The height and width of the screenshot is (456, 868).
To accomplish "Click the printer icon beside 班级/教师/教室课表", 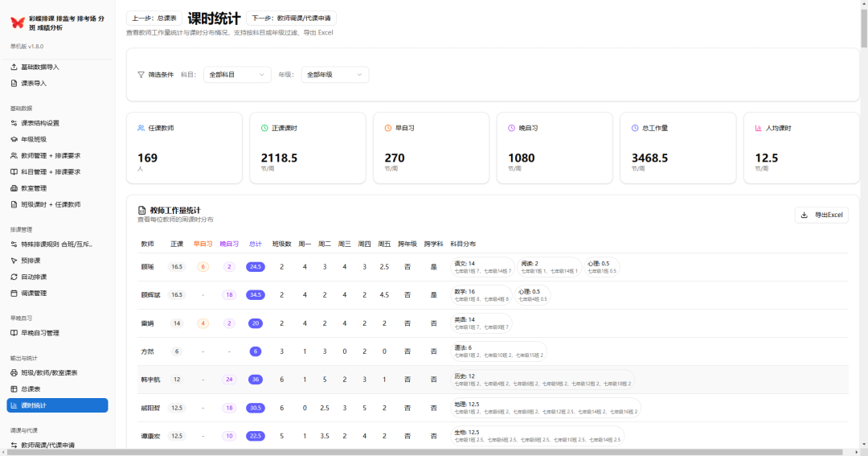I will (x=14, y=373).
